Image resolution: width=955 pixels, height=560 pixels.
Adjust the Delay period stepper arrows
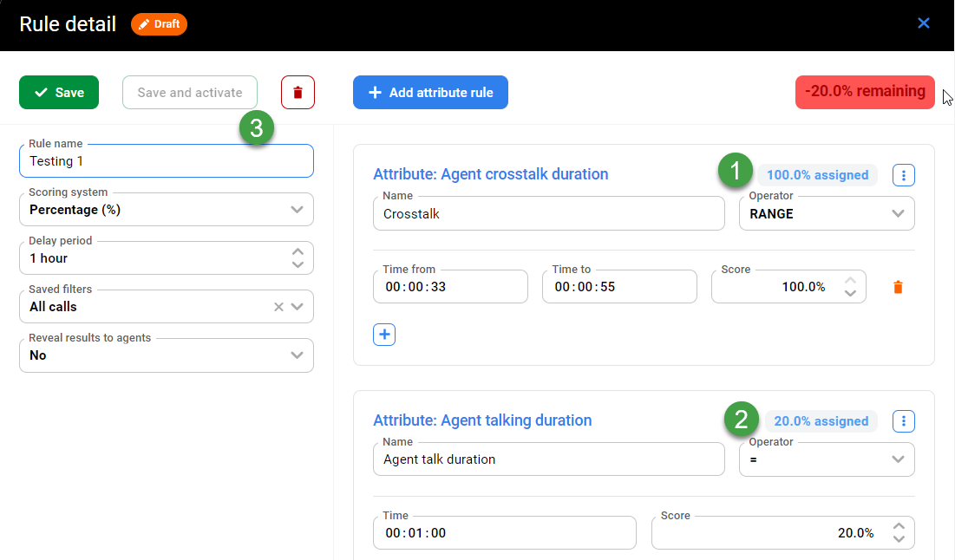point(298,258)
